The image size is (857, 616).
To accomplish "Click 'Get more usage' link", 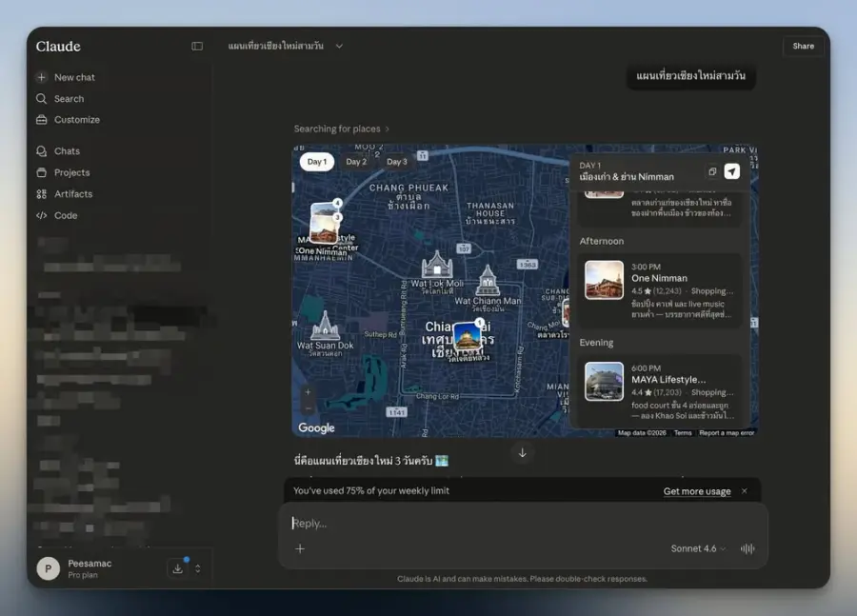I will click(x=697, y=491).
